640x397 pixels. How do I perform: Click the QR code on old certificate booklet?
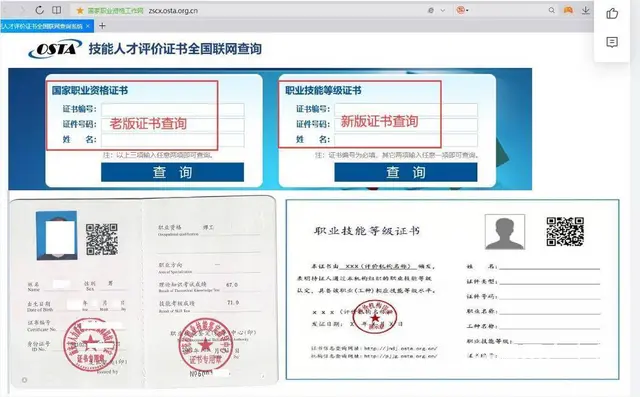[x=102, y=239]
